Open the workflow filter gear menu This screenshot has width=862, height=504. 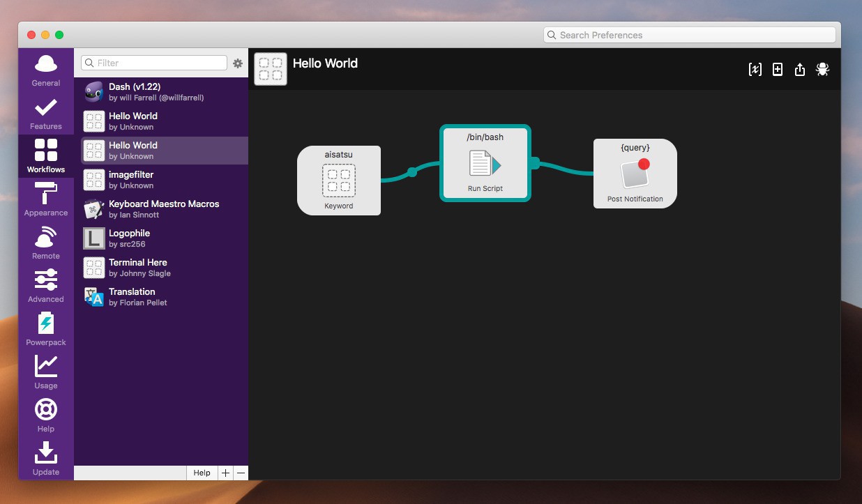click(238, 63)
